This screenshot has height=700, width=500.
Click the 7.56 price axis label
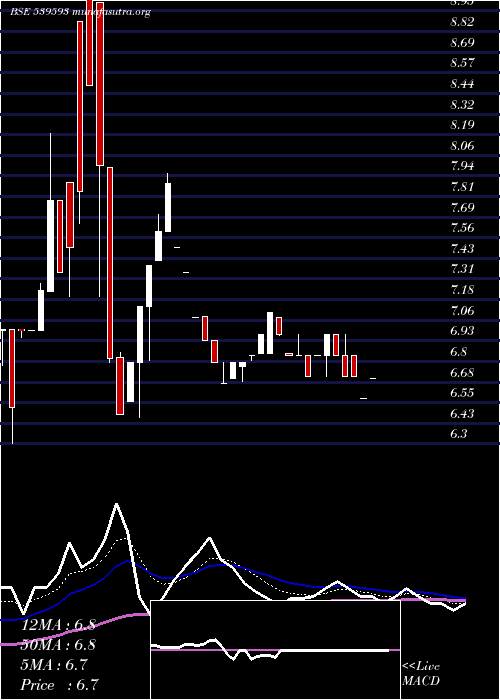click(462, 228)
